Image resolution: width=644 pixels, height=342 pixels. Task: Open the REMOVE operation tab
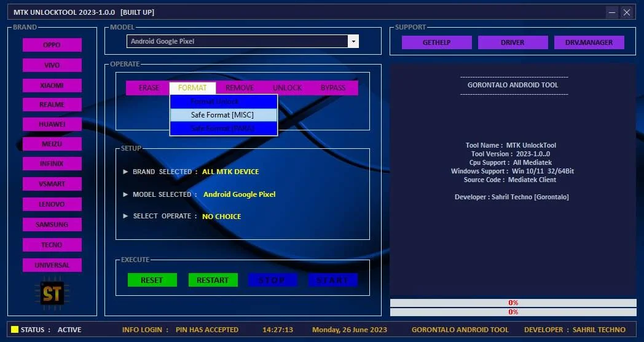tap(240, 87)
